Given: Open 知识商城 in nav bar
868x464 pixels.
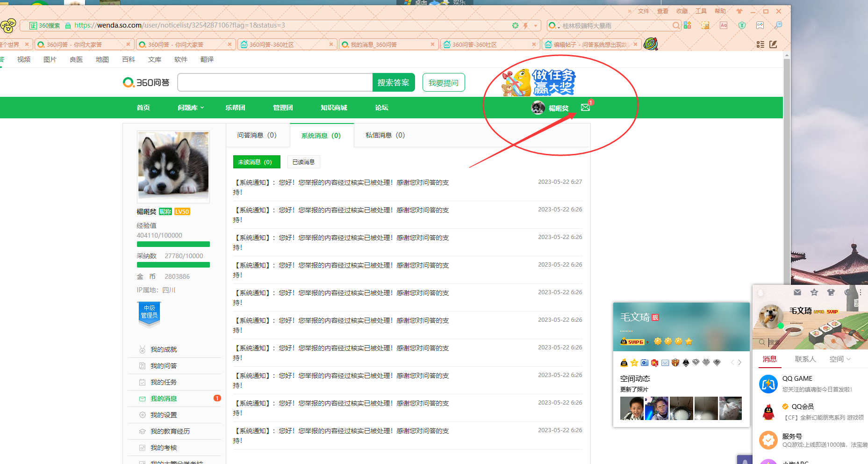Looking at the screenshot, I should point(334,108).
